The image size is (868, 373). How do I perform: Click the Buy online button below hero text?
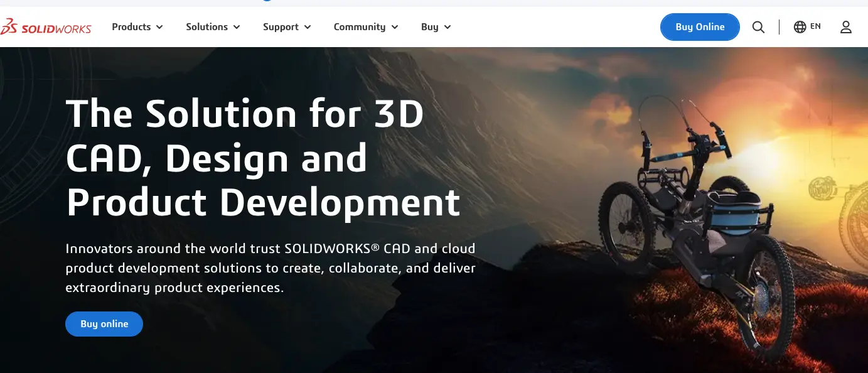(x=104, y=323)
